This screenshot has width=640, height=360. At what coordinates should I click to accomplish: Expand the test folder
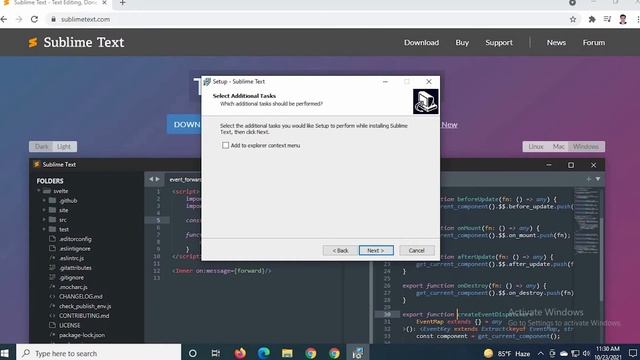point(44,229)
